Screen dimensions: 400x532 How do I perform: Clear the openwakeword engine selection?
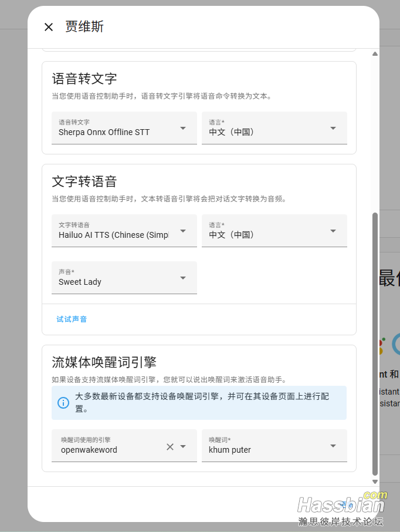click(x=170, y=447)
